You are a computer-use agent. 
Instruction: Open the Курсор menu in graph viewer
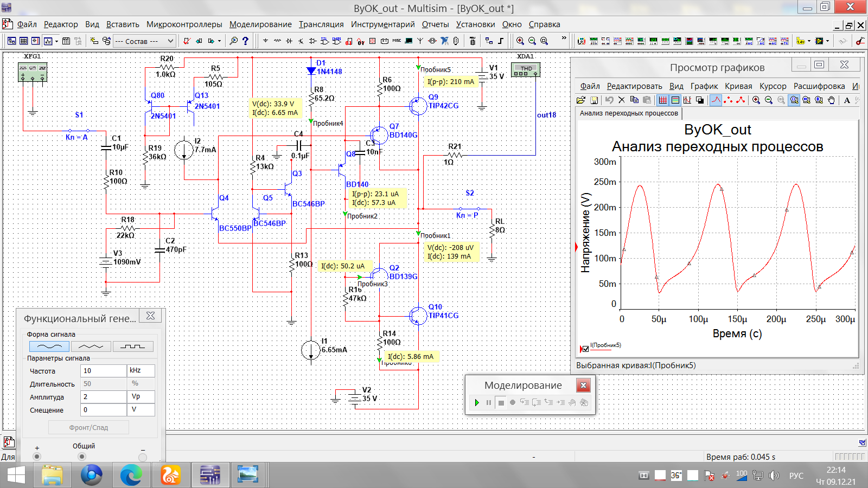(x=773, y=86)
